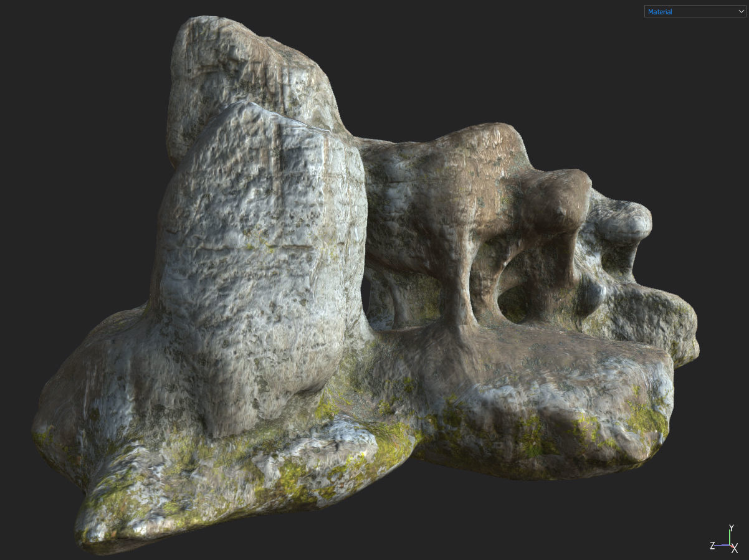Image resolution: width=749 pixels, height=560 pixels.
Task: Click the XYZ axis orientation gizmo
Action: 725,539
